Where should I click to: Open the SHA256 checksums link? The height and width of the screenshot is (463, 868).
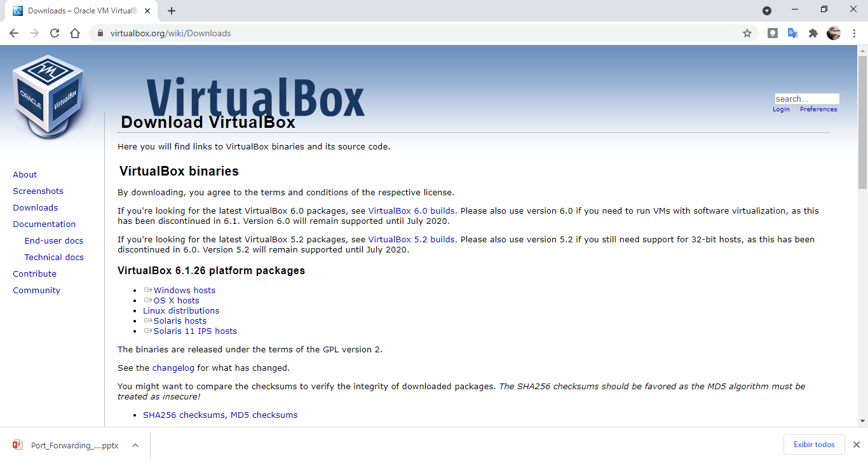[184, 415]
